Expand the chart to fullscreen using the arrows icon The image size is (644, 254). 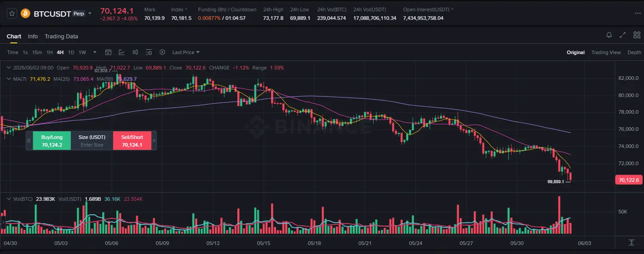tap(623, 35)
